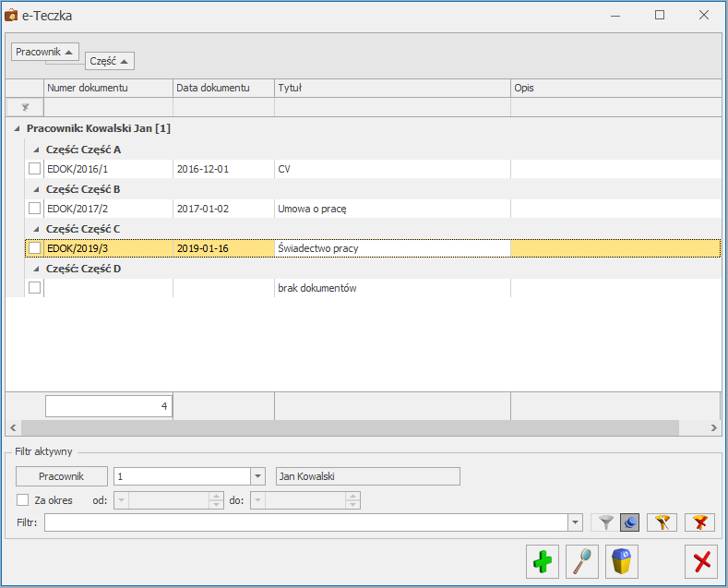Image resolution: width=728 pixels, height=588 pixels.
Task: Collapse the Część A group
Action: (36, 150)
